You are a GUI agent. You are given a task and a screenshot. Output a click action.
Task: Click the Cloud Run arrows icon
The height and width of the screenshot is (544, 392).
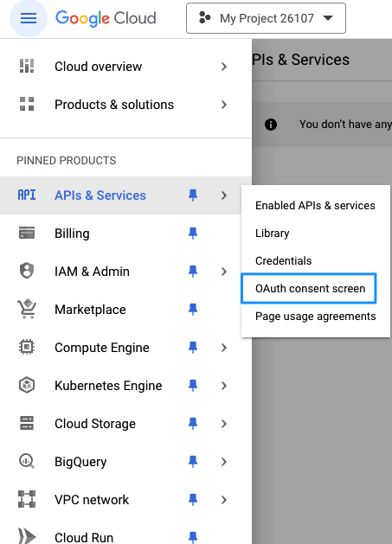(27, 536)
